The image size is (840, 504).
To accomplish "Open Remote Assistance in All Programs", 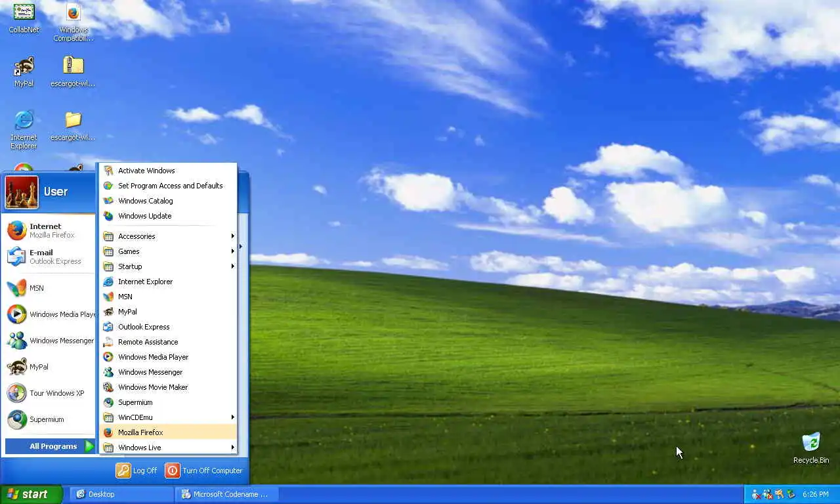I will click(x=168, y=342).
